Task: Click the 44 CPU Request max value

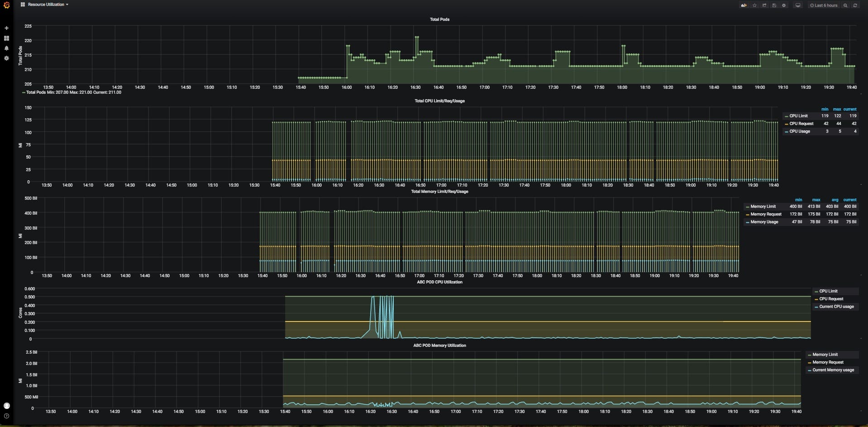Action: [839, 124]
